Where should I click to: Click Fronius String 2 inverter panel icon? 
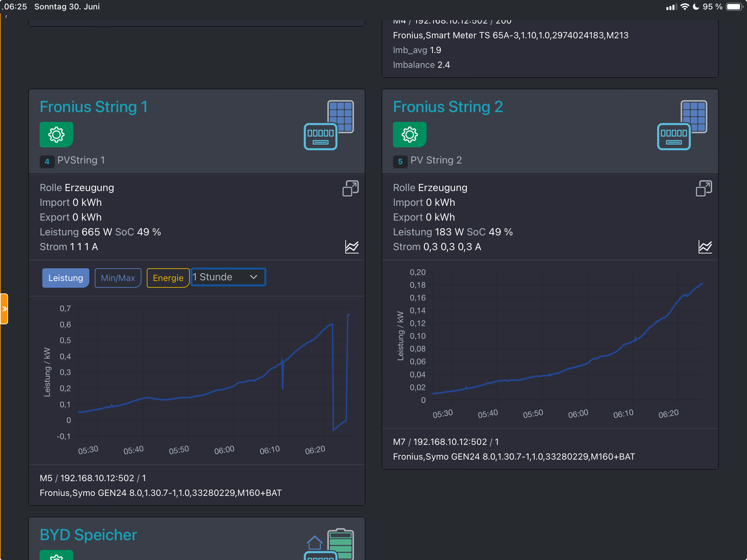[682, 125]
